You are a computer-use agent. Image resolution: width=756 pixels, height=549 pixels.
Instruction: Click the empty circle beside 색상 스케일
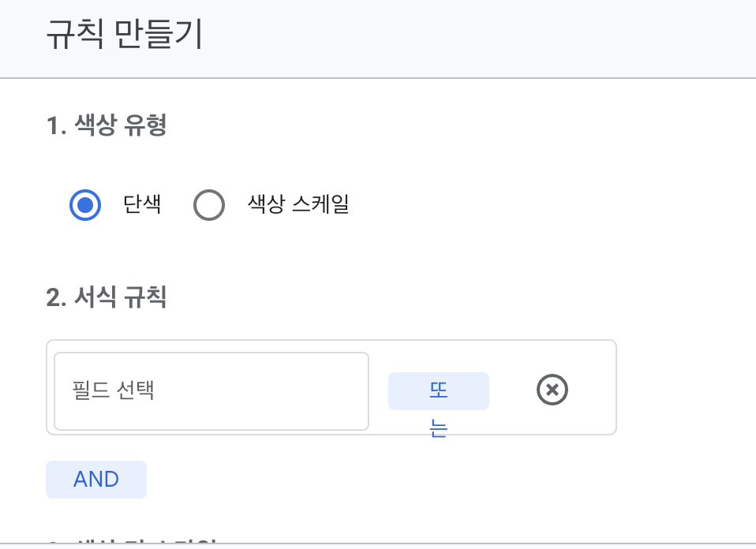(209, 206)
